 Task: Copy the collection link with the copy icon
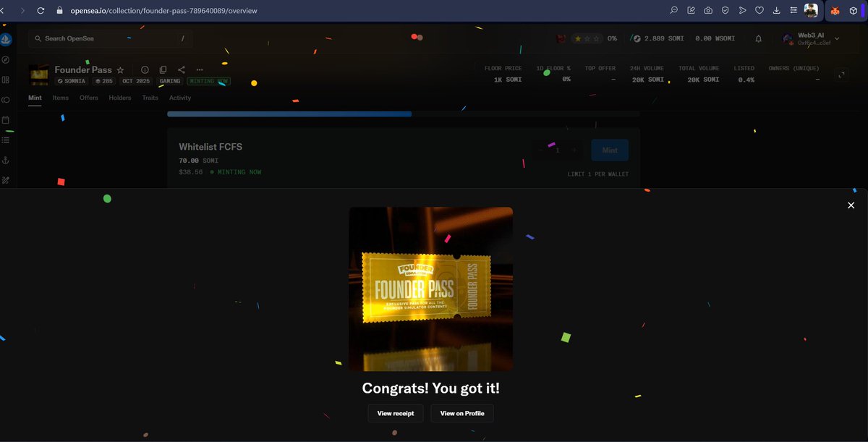pyautogui.click(x=163, y=70)
